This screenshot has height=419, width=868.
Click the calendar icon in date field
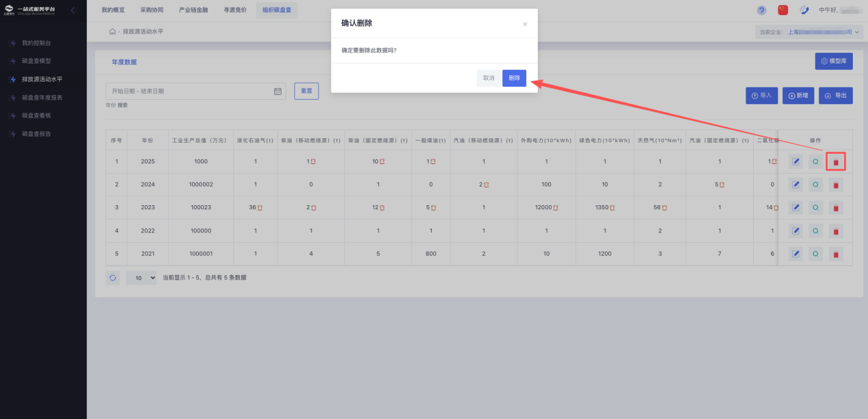click(x=278, y=91)
